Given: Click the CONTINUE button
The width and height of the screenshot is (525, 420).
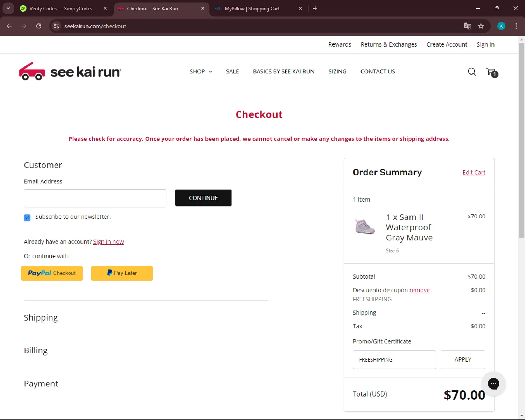Looking at the screenshot, I should click(203, 198).
